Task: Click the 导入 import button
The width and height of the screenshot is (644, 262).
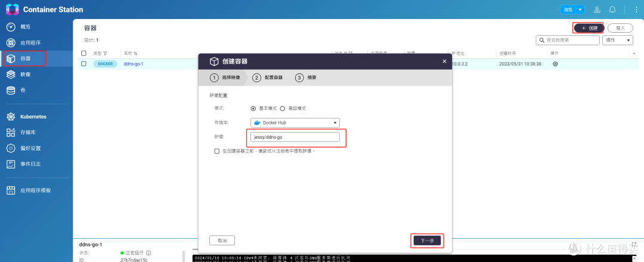Action: (620, 28)
